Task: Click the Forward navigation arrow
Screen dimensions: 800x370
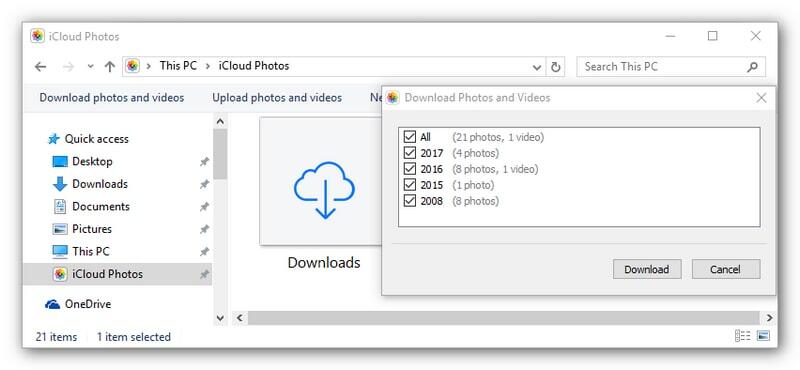Action: [x=68, y=66]
